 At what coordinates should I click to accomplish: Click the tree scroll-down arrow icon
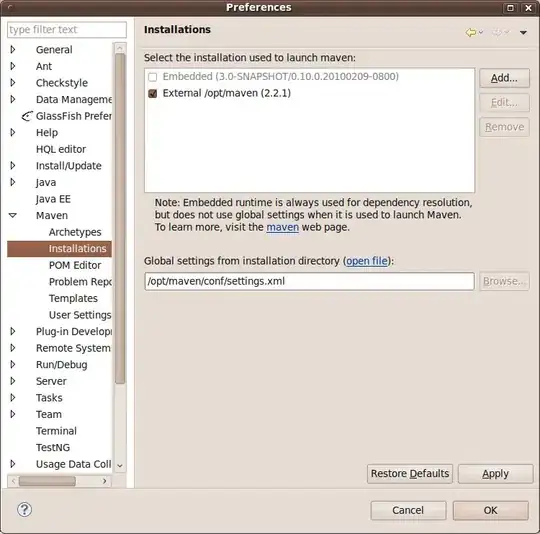[x=120, y=465]
